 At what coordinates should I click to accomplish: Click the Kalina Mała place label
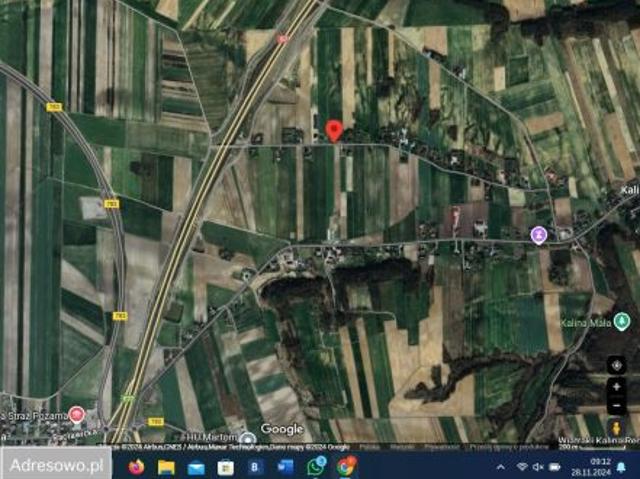tap(586, 324)
